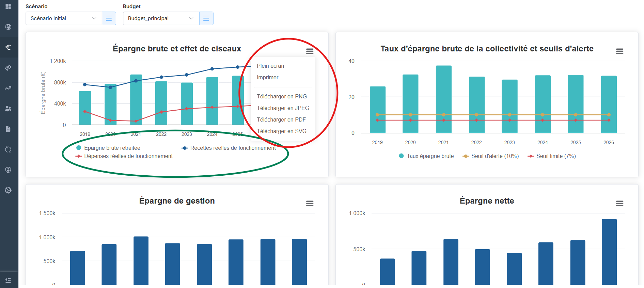
Task: Open the users group icon in sidebar
Action: tap(8, 109)
